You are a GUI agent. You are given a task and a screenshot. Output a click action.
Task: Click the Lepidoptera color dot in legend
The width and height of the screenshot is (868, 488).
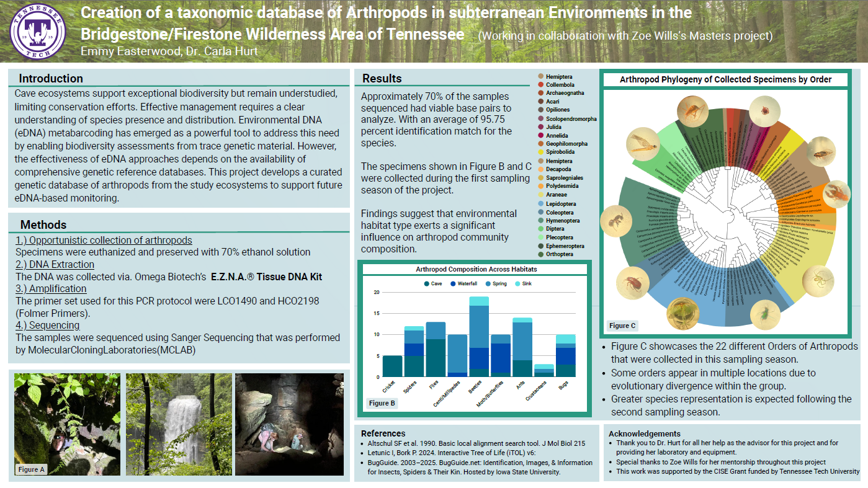point(541,203)
